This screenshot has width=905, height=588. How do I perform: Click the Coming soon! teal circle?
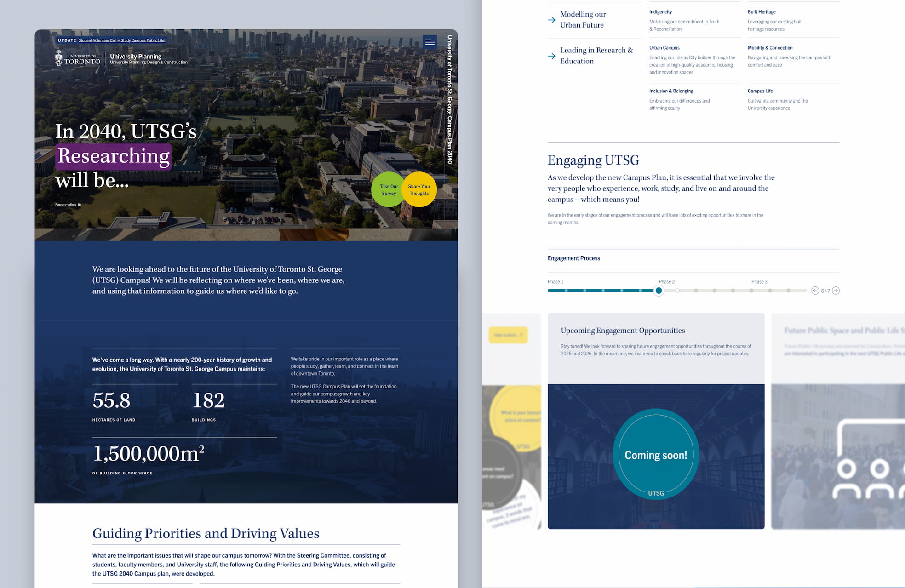[656, 454]
